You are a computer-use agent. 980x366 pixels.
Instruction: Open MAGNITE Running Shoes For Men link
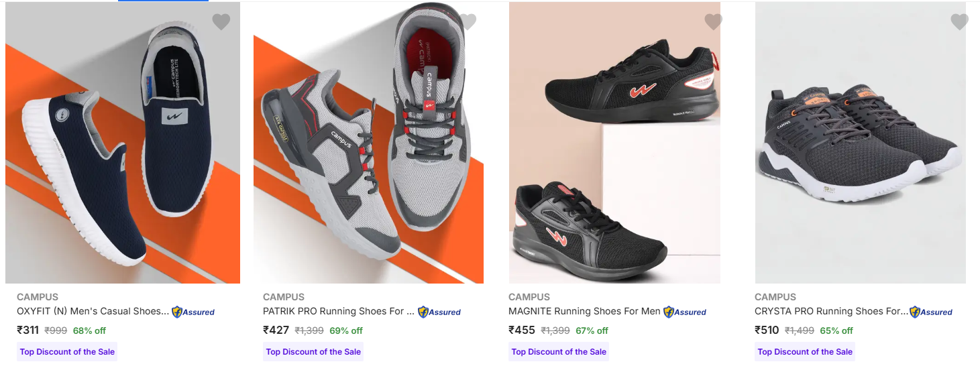(584, 311)
